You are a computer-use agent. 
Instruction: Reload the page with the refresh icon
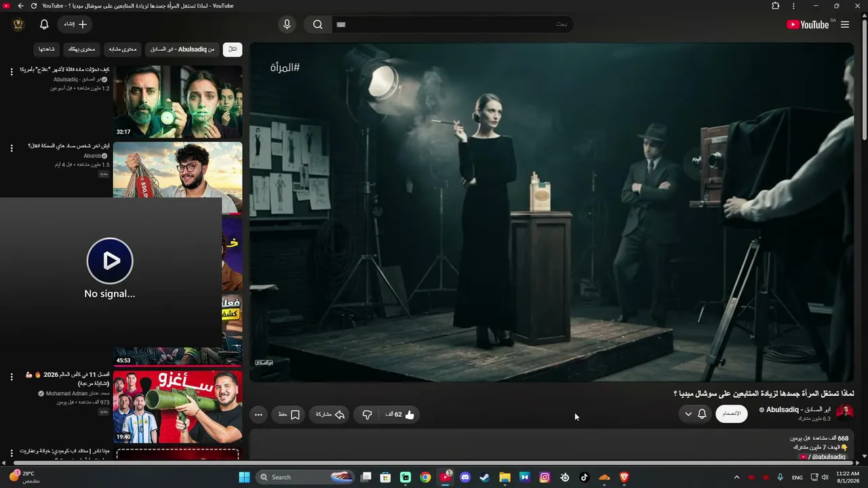tap(34, 6)
